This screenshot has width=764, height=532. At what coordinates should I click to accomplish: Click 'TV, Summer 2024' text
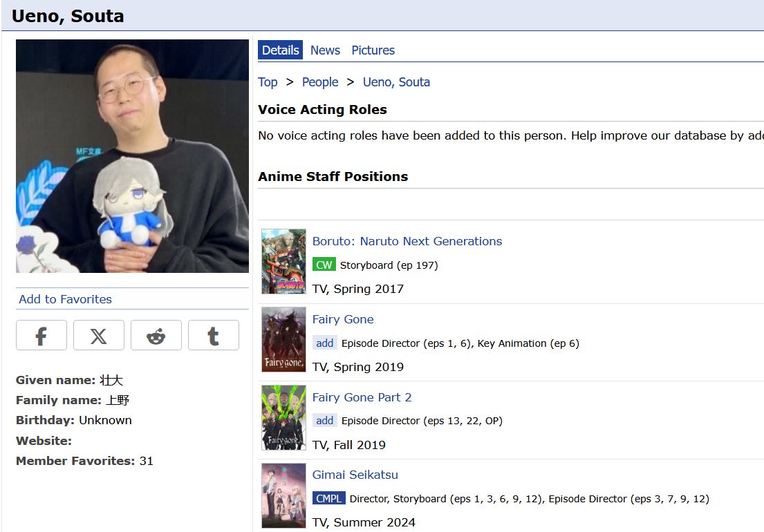(x=364, y=522)
